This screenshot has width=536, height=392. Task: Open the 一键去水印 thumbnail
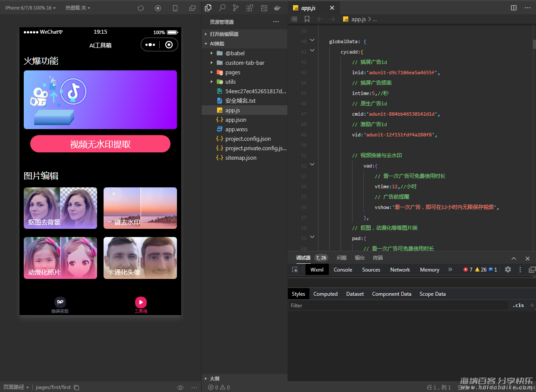[140, 208]
